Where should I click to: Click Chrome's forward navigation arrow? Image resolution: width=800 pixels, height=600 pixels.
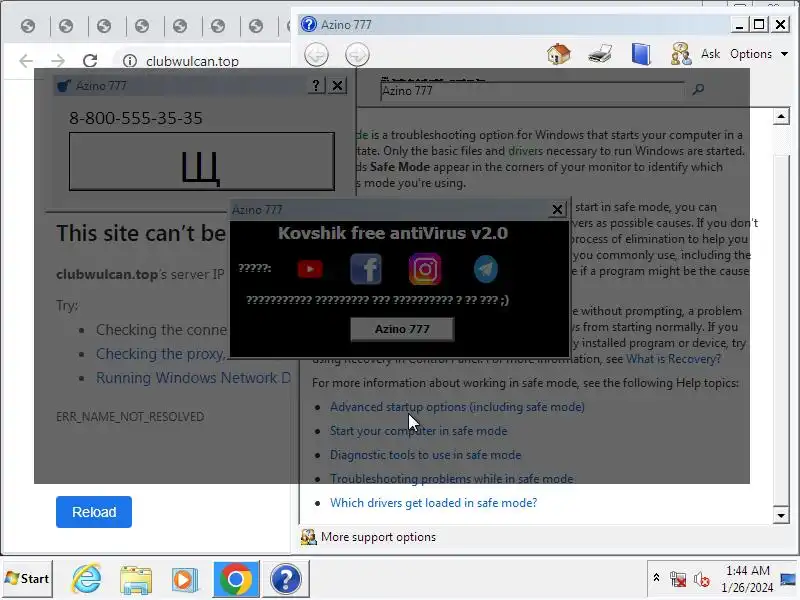coord(58,61)
